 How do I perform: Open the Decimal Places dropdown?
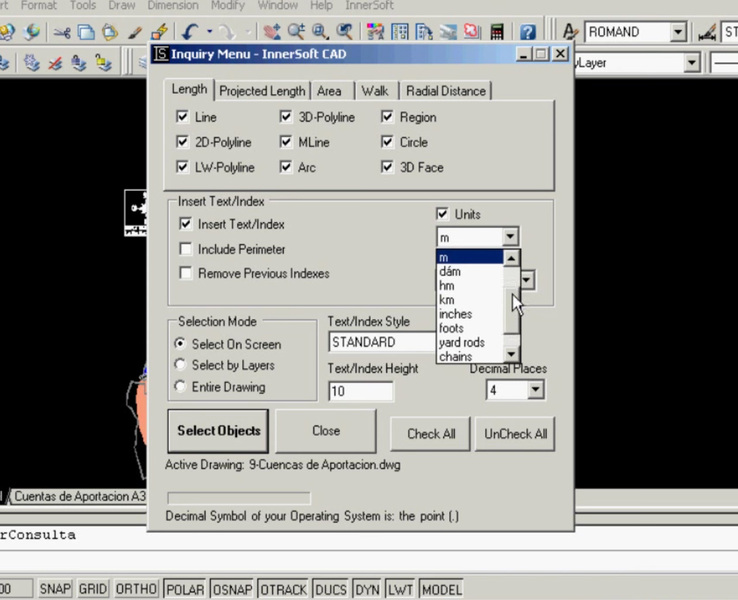pos(536,390)
